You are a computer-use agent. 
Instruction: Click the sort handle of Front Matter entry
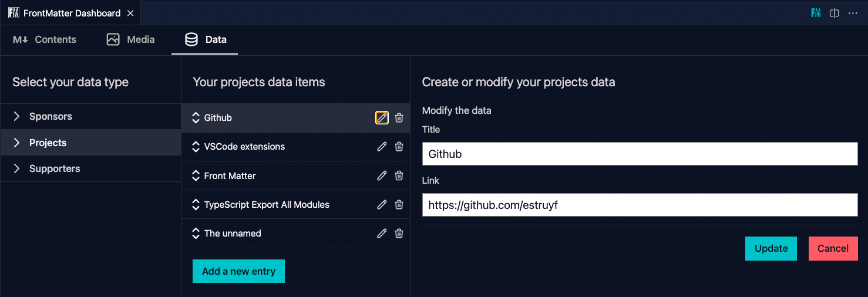pos(196,176)
